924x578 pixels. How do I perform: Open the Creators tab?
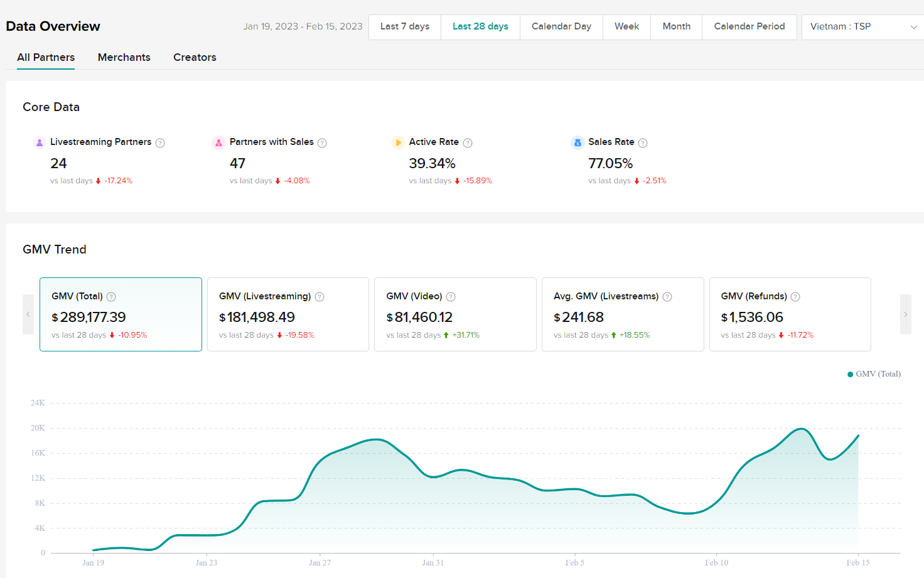click(195, 57)
